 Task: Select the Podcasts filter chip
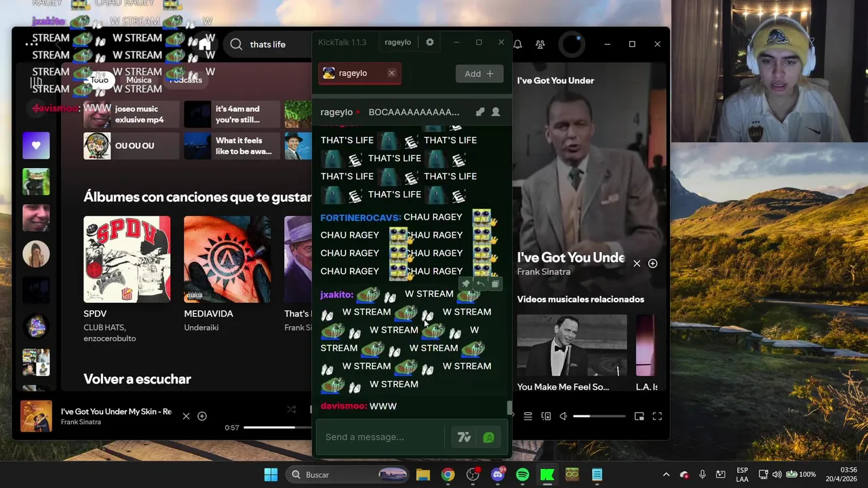(x=185, y=80)
